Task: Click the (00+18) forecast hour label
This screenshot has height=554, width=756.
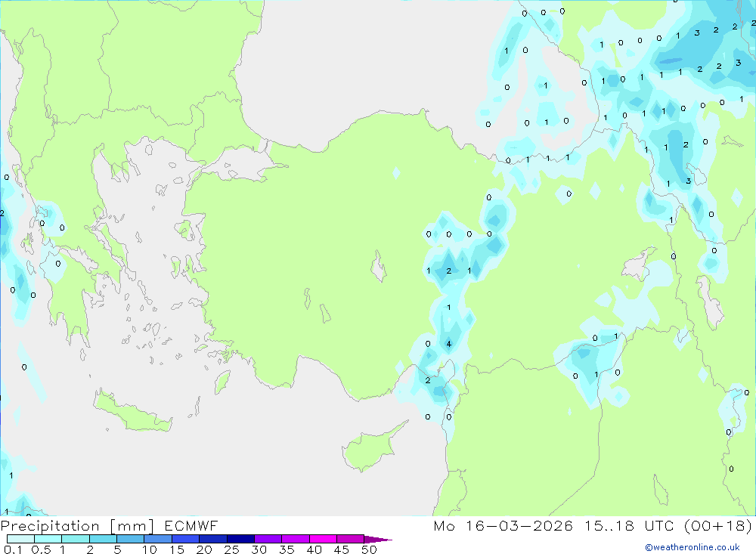Action: coord(718,525)
